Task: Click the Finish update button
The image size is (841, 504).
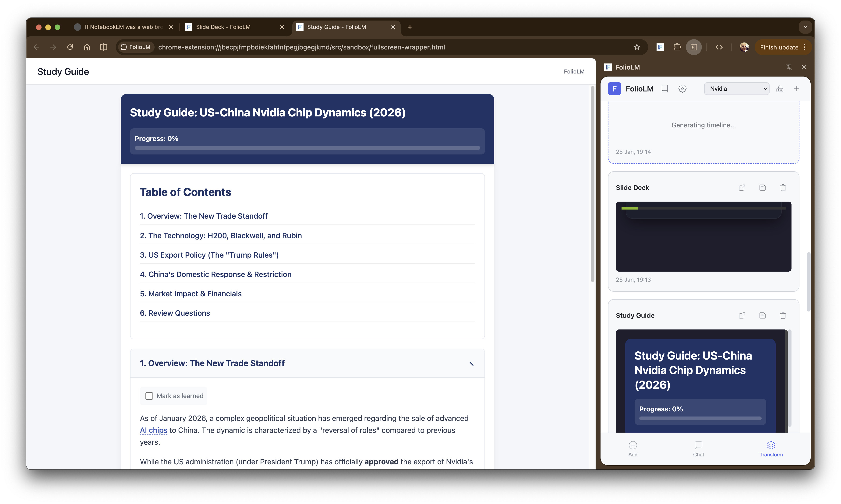Action: coord(780,47)
